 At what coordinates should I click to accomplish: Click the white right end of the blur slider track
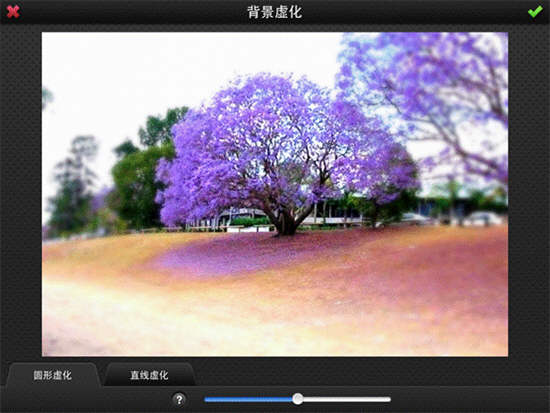[347, 399]
